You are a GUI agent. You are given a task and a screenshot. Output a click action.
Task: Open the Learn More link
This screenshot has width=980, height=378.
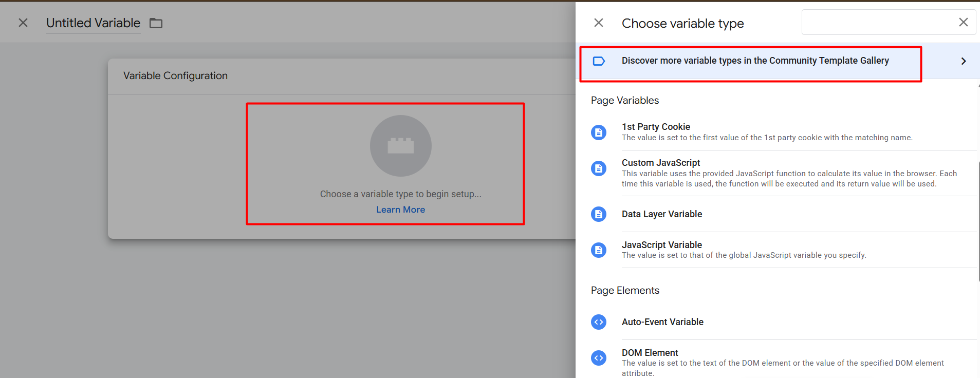click(x=400, y=210)
